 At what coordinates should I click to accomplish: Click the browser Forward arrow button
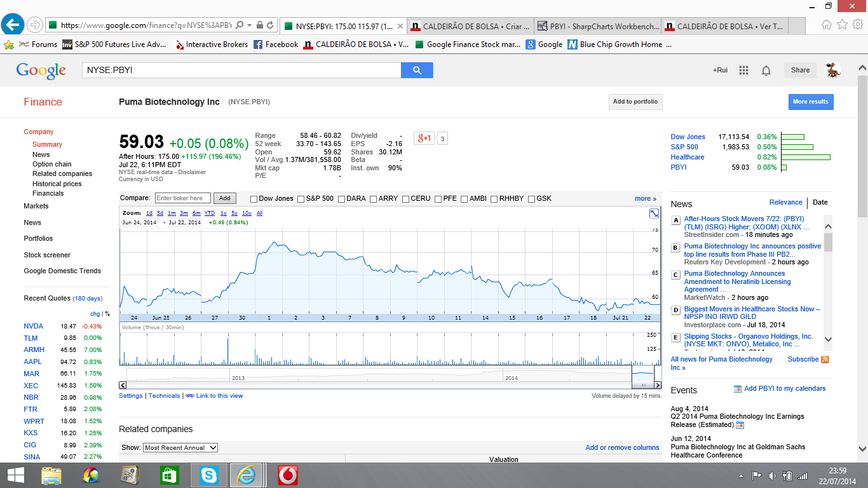35,25
